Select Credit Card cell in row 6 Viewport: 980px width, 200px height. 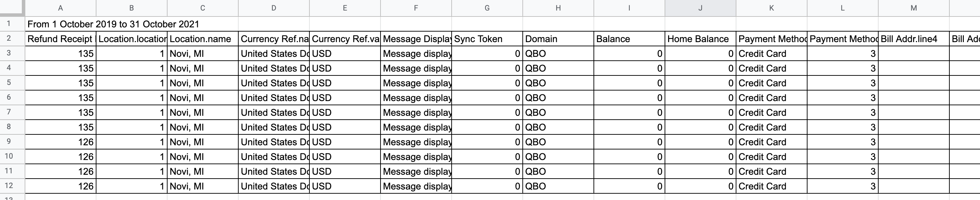tap(772, 98)
